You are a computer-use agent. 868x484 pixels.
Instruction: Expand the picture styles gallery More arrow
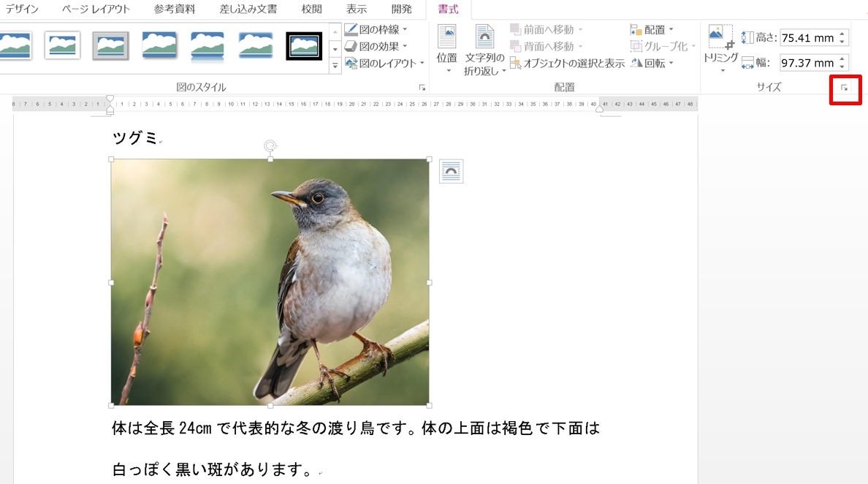click(335, 65)
